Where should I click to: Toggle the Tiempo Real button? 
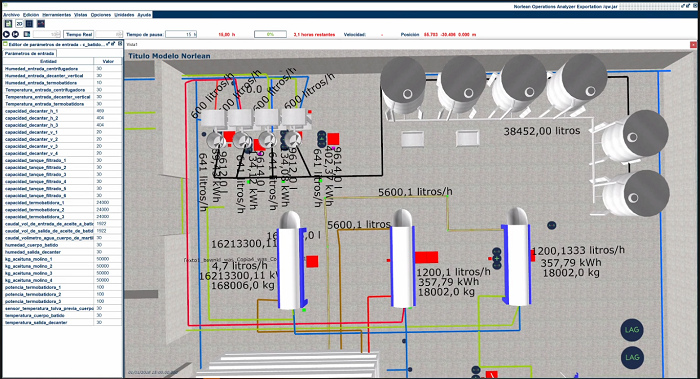click(x=79, y=34)
